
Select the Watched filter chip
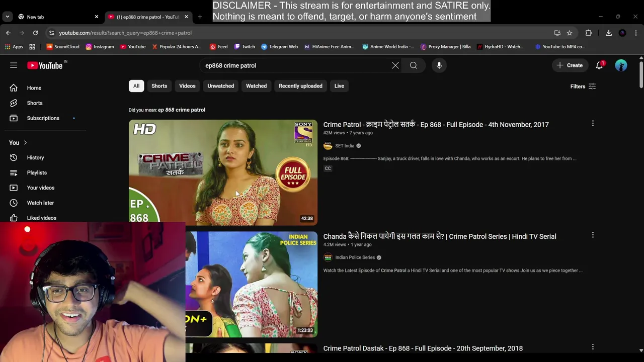256,86
